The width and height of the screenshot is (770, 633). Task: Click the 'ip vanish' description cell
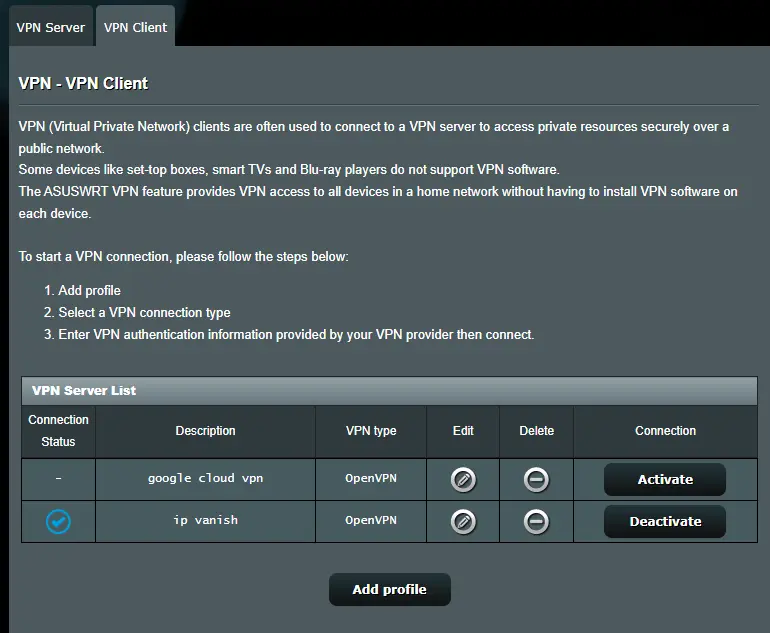[x=205, y=520]
